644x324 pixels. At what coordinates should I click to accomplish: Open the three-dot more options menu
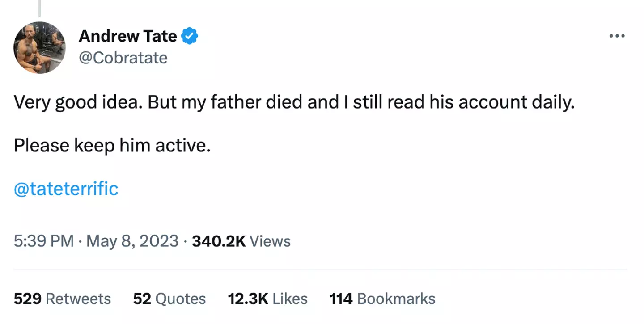coord(617,36)
